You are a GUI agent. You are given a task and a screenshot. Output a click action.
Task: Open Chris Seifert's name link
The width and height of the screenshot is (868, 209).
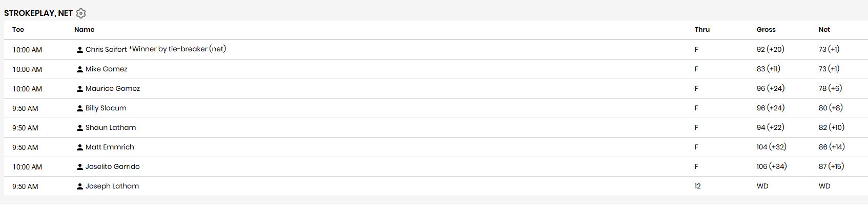106,50
